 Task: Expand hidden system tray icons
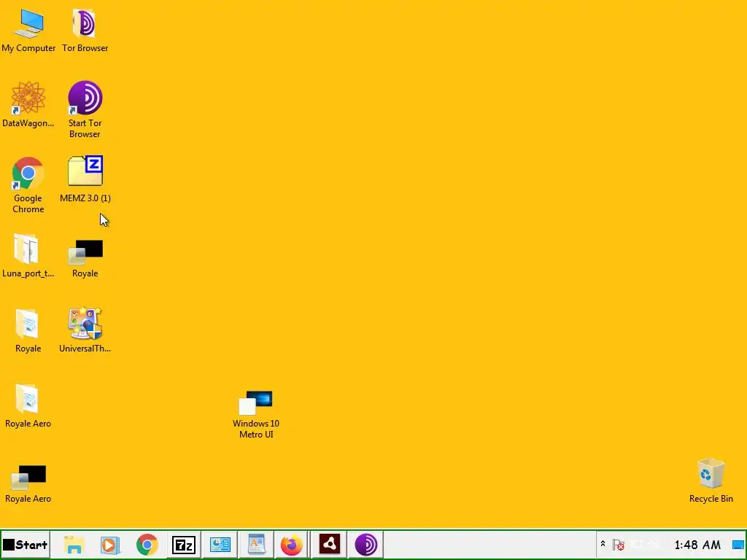(603, 544)
